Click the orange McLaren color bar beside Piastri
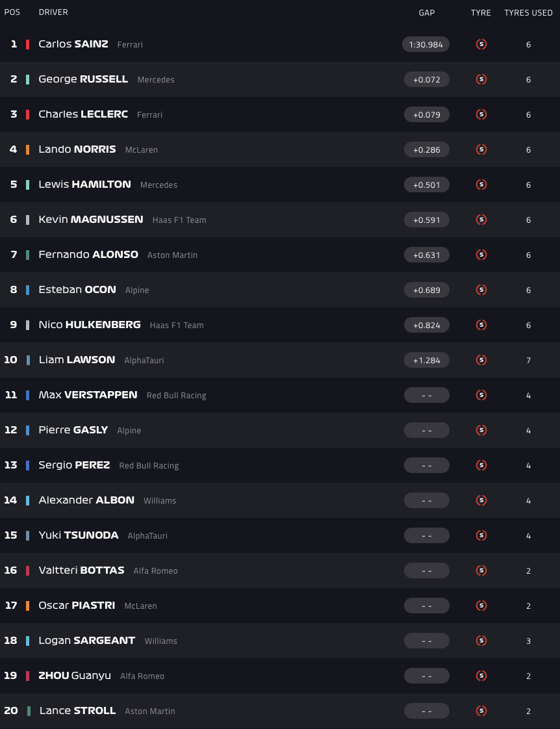This screenshot has height=729, width=560. pos(27,606)
